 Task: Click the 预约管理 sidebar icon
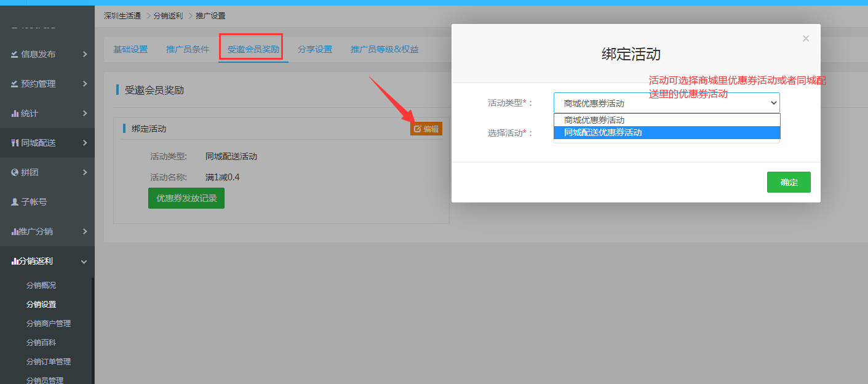[14, 84]
